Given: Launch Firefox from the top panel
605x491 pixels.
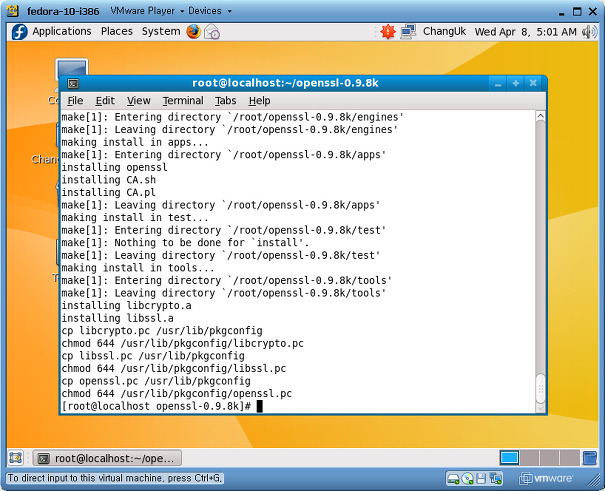Looking at the screenshot, I should point(194,32).
